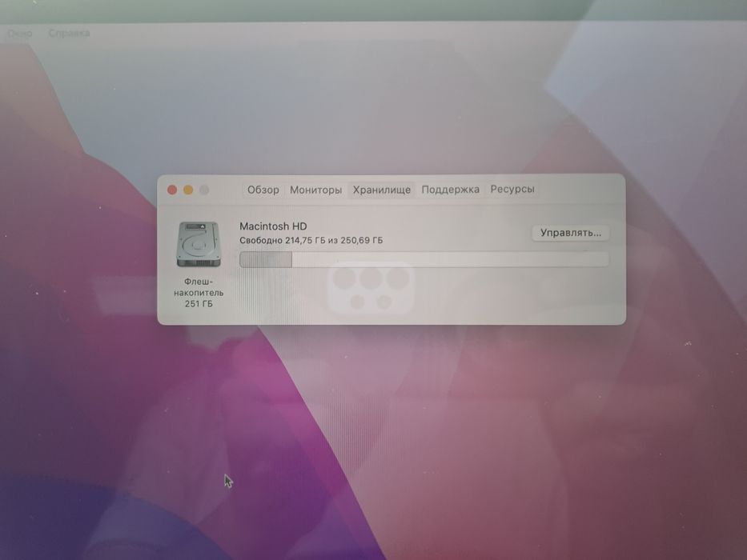Open the Мониторы tab

tap(316, 190)
